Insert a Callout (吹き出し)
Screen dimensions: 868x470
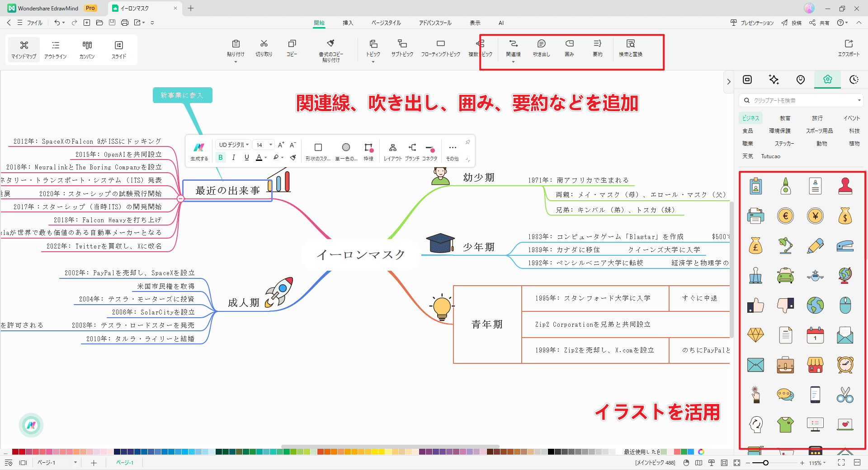(x=541, y=47)
